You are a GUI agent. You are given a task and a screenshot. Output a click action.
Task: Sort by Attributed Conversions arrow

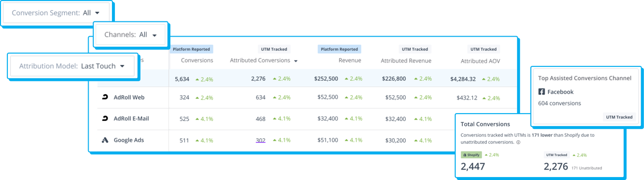click(x=296, y=61)
